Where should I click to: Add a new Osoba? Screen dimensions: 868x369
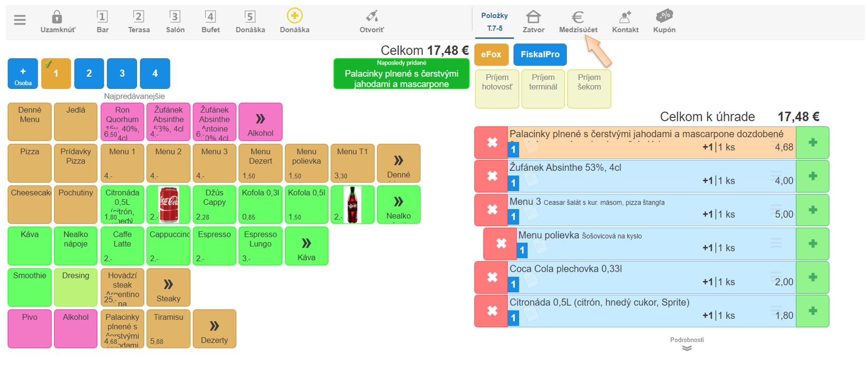click(x=23, y=74)
